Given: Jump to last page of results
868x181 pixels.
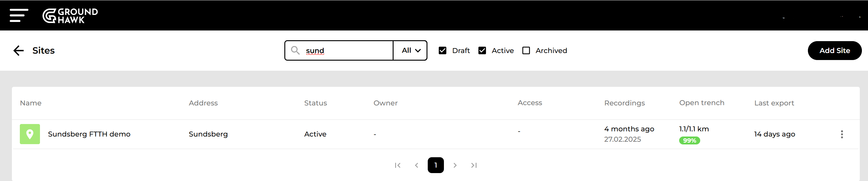Looking at the screenshot, I should [474, 165].
